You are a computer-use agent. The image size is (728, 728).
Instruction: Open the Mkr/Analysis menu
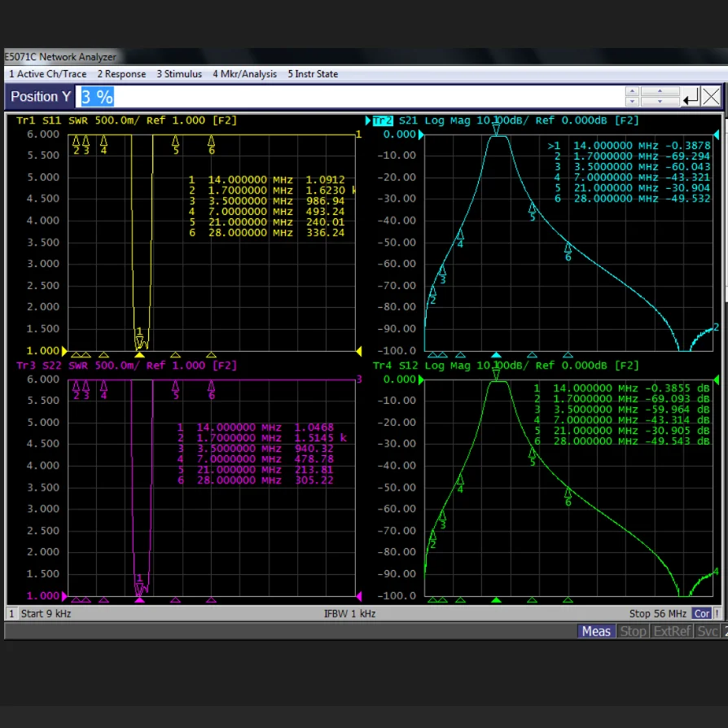pos(244,74)
